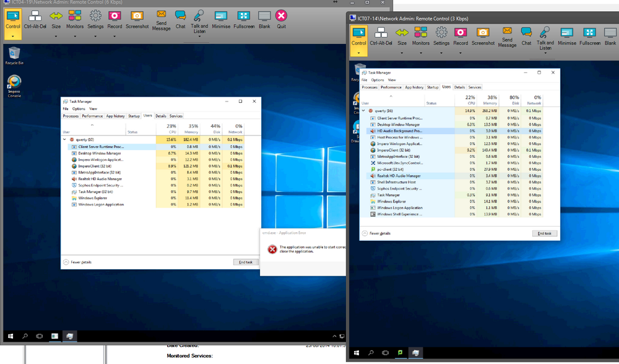Viewport: 619px width, 364px height.
Task: Open dropdown arrow under Record in ICT04-19
Action: 115,37
